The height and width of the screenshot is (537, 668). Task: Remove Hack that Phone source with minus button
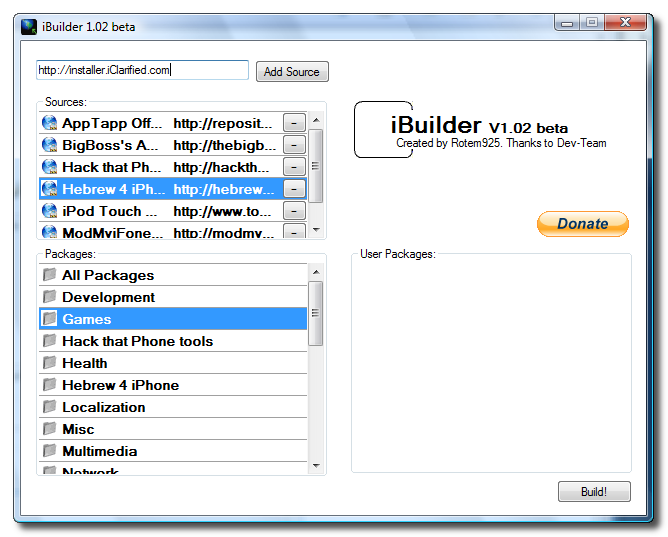pyautogui.click(x=294, y=167)
